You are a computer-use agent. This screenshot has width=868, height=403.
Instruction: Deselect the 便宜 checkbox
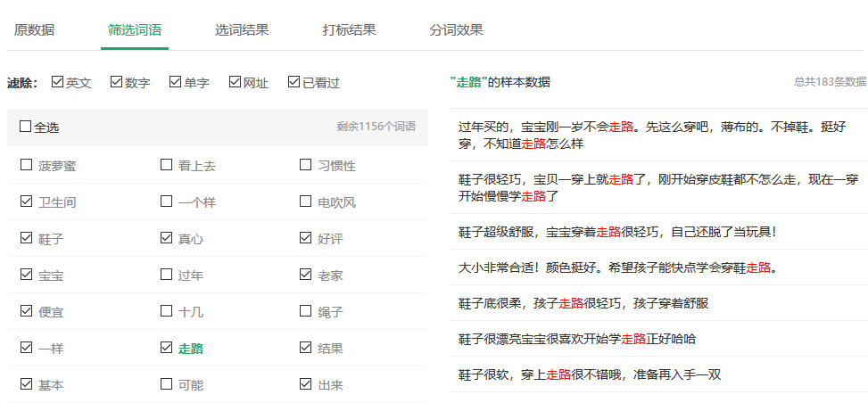pyautogui.click(x=26, y=310)
